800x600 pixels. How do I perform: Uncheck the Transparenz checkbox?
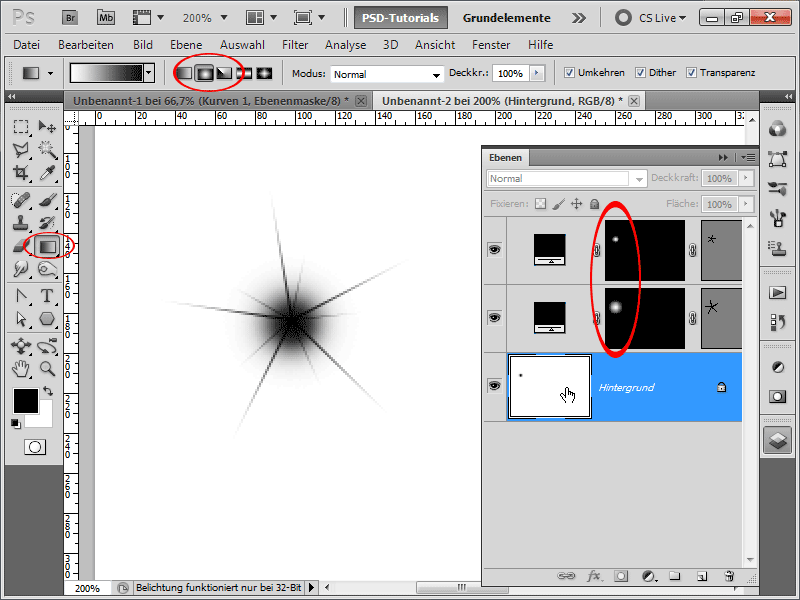coord(691,73)
